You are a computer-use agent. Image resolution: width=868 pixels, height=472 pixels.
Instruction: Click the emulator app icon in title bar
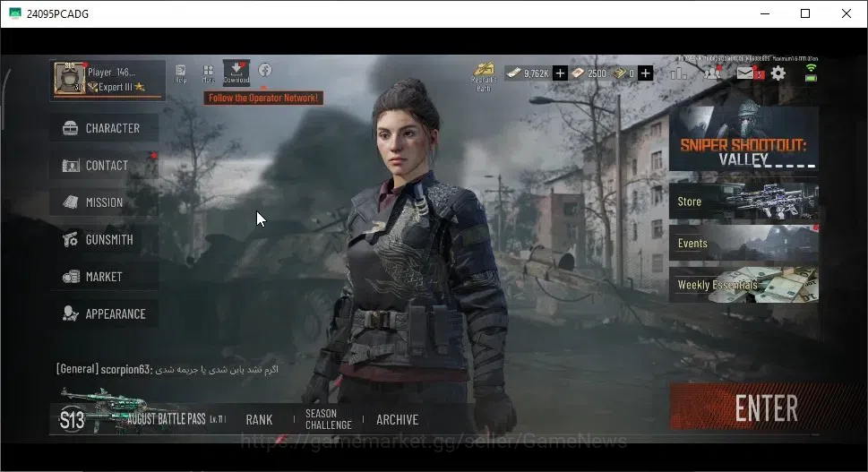click(15, 13)
